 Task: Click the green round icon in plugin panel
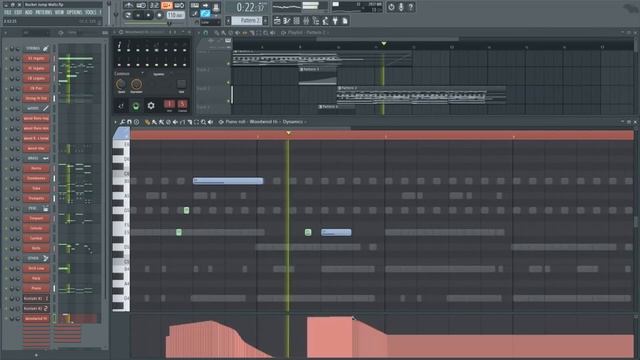136,106
